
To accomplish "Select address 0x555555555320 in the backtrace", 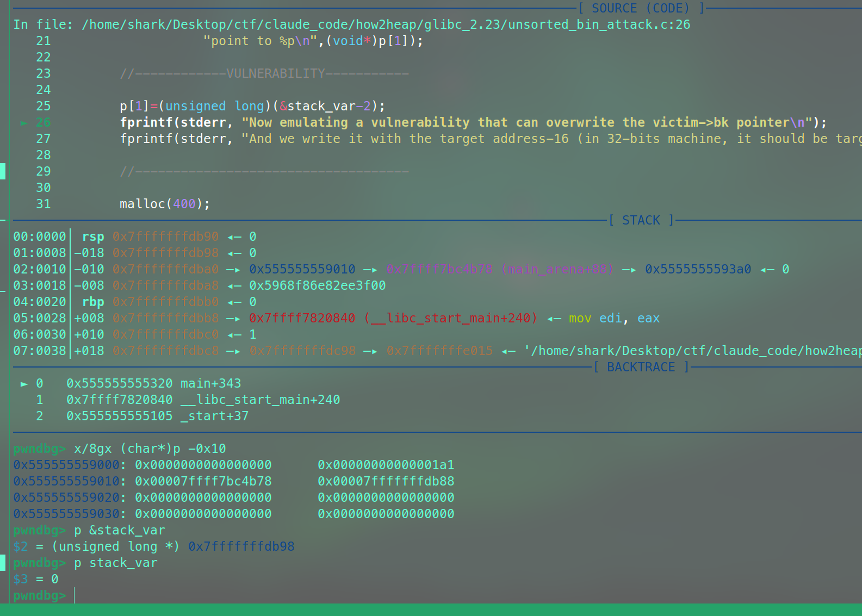I will tap(120, 383).
